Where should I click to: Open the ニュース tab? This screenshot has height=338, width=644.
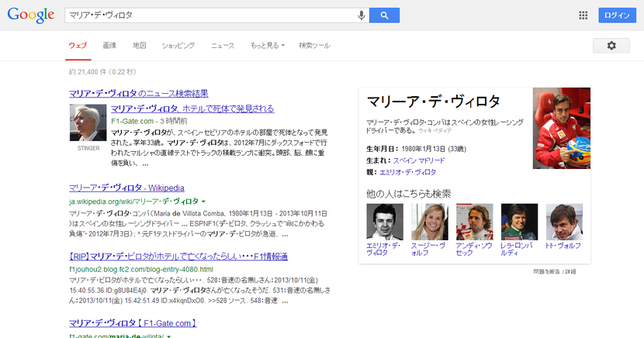click(x=223, y=46)
